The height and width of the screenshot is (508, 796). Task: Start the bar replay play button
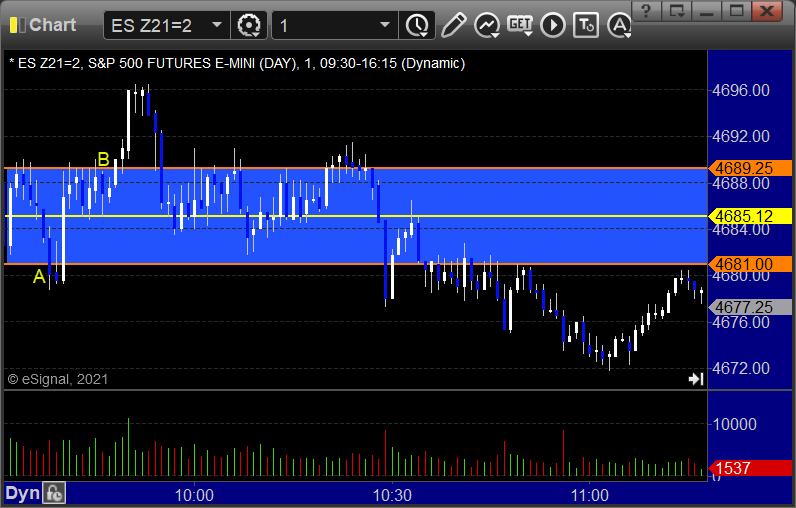tap(553, 25)
